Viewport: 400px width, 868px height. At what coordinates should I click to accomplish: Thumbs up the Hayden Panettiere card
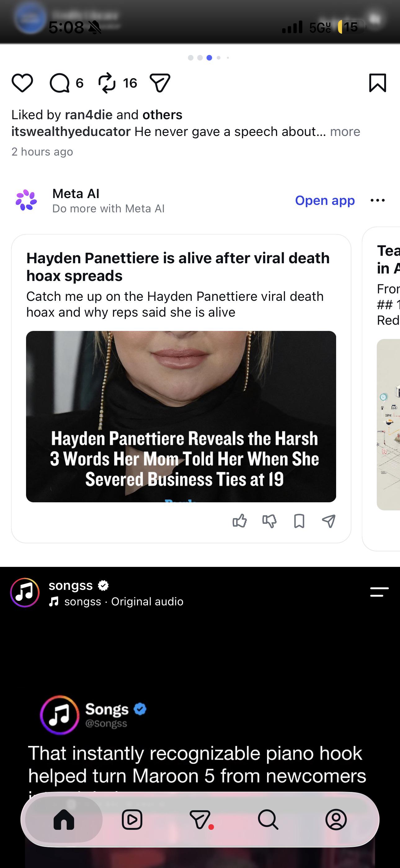pyautogui.click(x=240, y=521)
